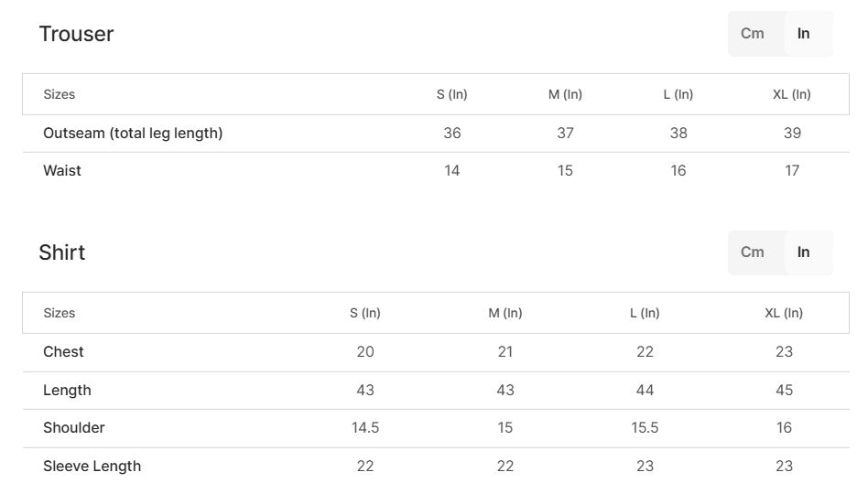
Task: Click the Waist value 14 for size S
Action: (x=452, y=171)
